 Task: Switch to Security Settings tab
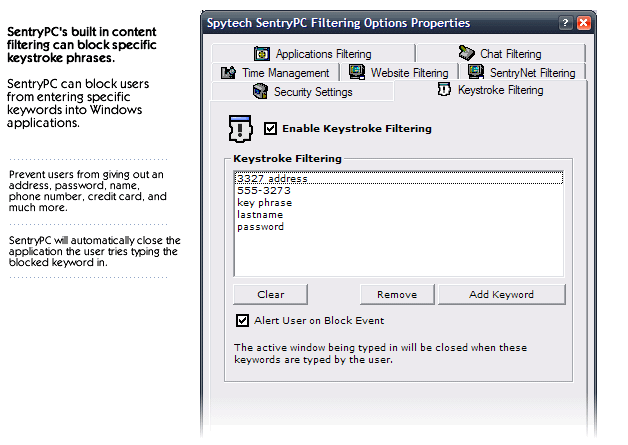coord(302,92)
